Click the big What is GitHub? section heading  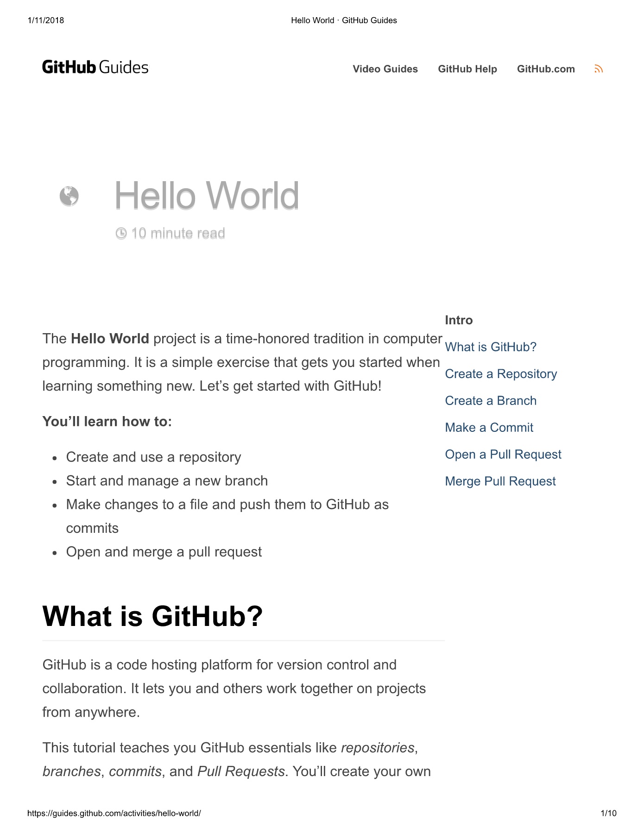[x=152, y=616]
